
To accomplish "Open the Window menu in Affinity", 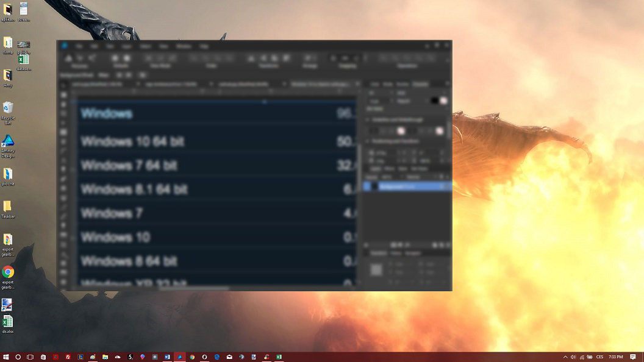I will click(184, 46).
